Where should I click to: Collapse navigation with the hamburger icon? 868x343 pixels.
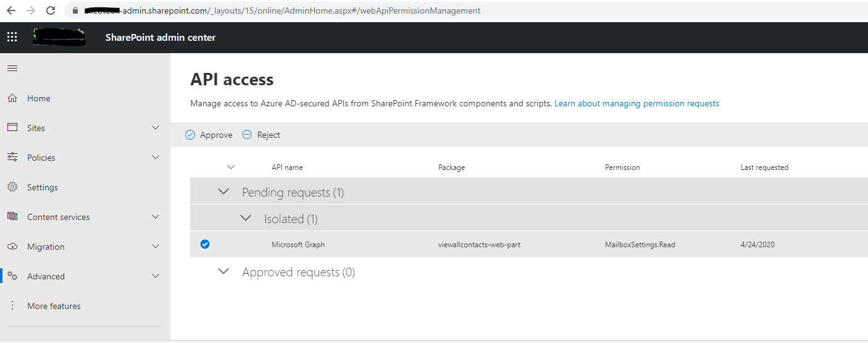(x=12, y=68)
